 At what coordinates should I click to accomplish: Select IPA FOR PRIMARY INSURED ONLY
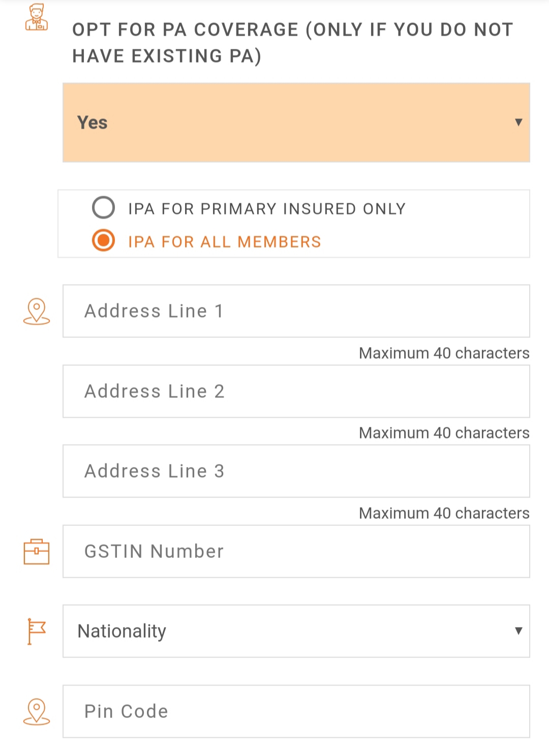(104, 208)
